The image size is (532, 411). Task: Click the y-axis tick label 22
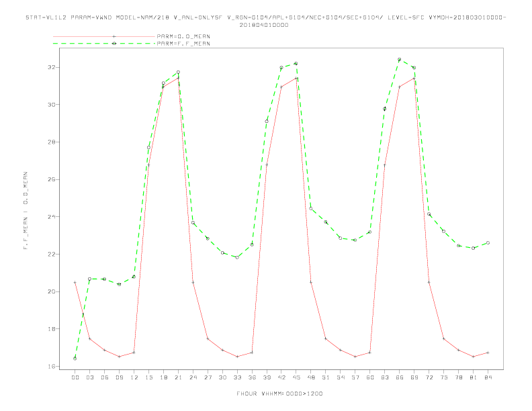click(x=52, y=254)
